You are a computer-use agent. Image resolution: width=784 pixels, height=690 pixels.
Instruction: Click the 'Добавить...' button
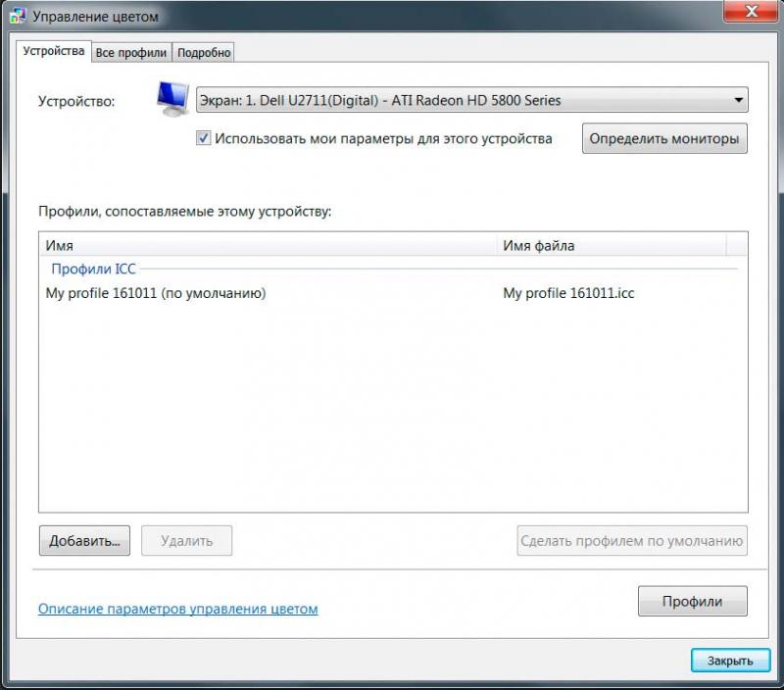pyautogui.click(x=84, y=540)
